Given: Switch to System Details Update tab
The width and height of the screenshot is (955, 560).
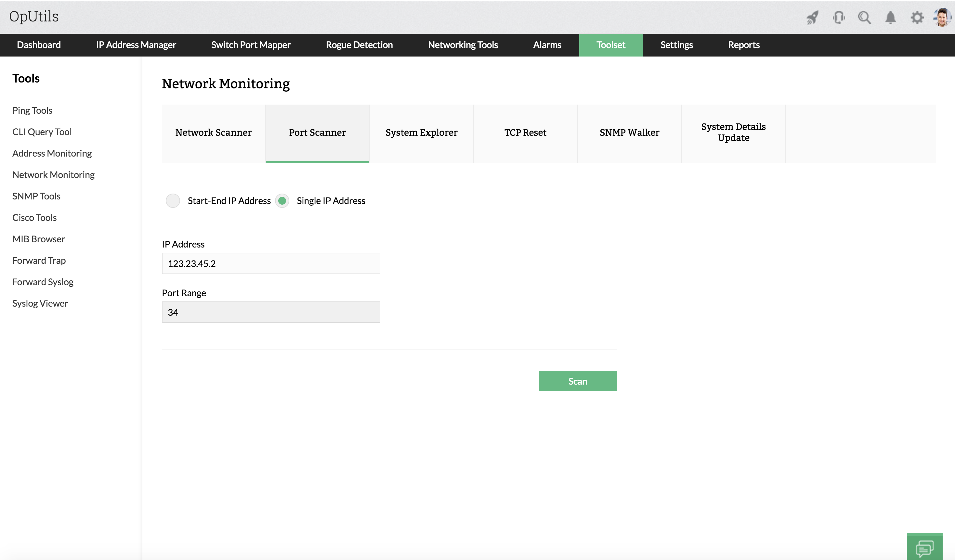Looking at the screenshot, I should pos(733,132).
